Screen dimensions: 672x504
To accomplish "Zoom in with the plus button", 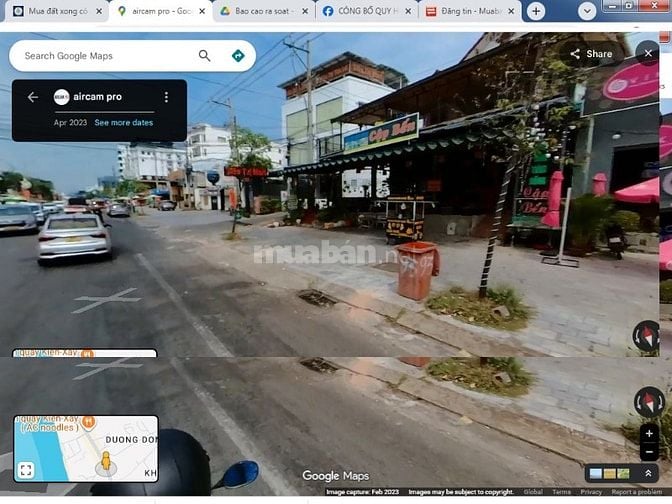I will pyautogui.click(x=649, y=434).
